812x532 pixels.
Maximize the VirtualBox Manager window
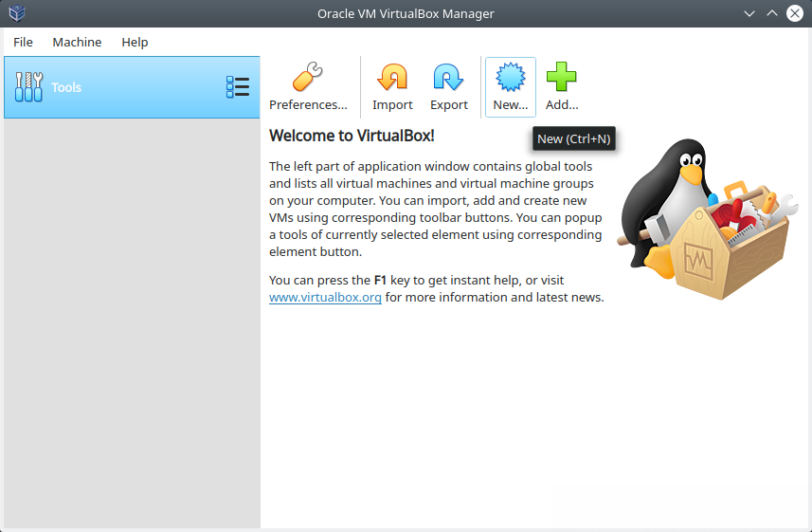coord(771,13)
